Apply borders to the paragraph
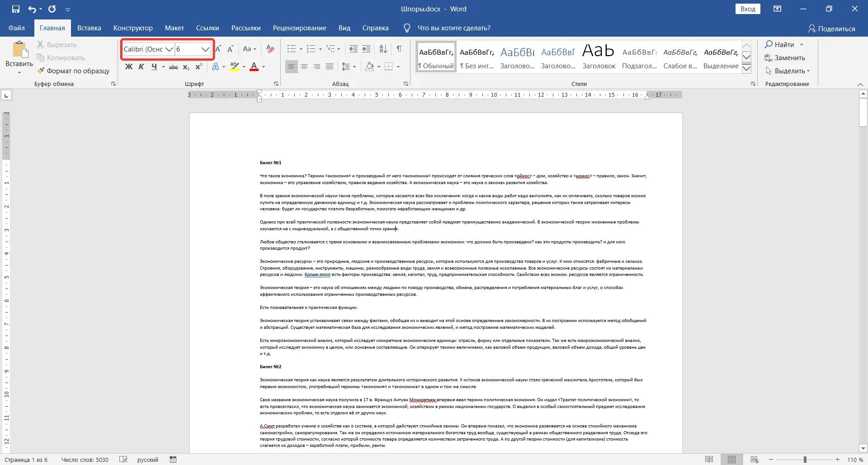Image resolution: width=868 pixels, height=465 pixels. [x=388, y=67]
